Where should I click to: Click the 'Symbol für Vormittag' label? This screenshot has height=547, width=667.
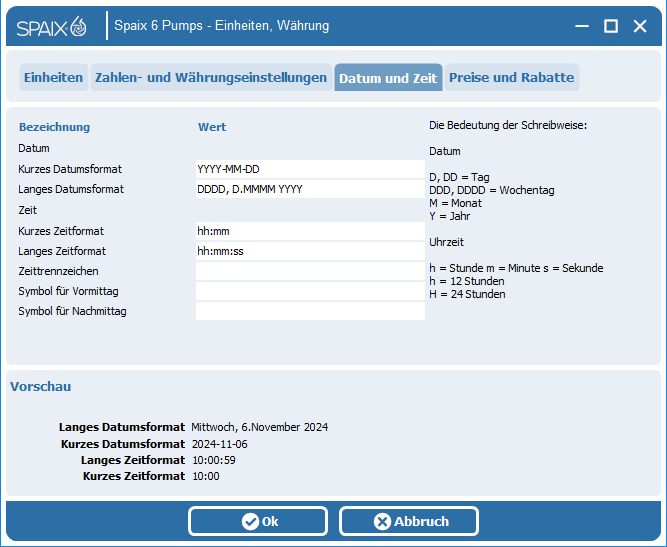coord(68,291)
